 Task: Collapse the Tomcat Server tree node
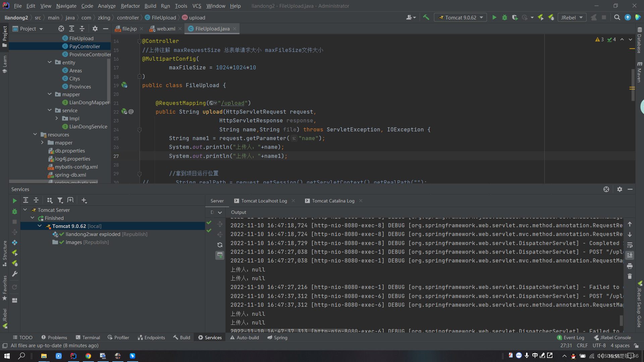click(25, 209)
